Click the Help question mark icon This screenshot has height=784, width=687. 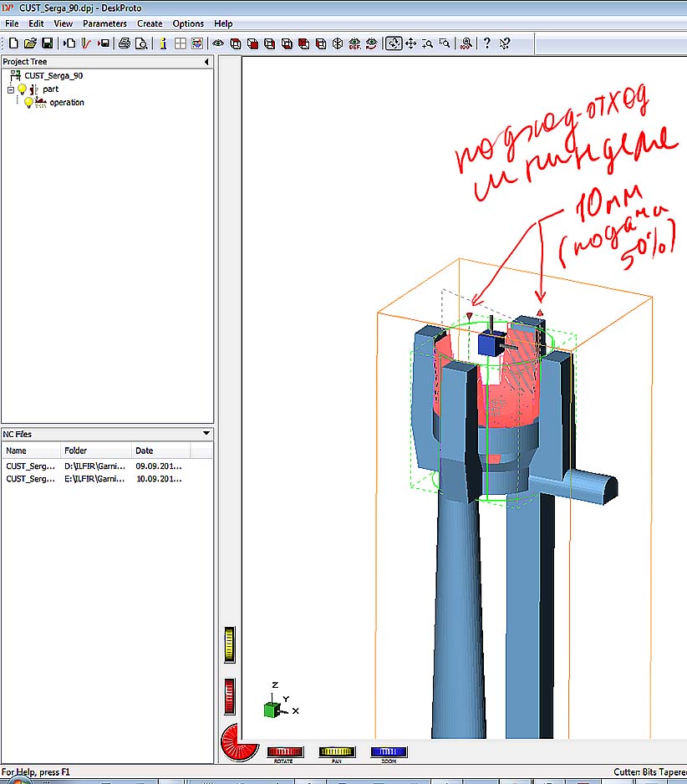pyautogui.click(x=487, y=43)
